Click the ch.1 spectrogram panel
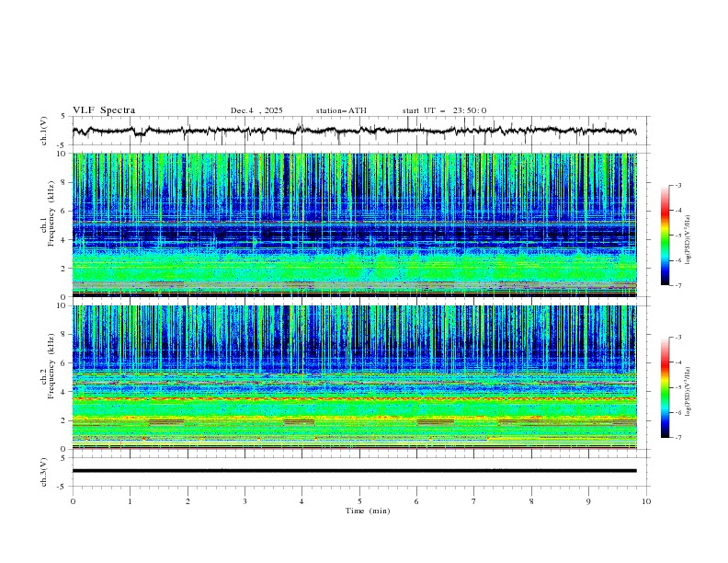The height and width of the screenshot is (563, 728). click(355, 224)
